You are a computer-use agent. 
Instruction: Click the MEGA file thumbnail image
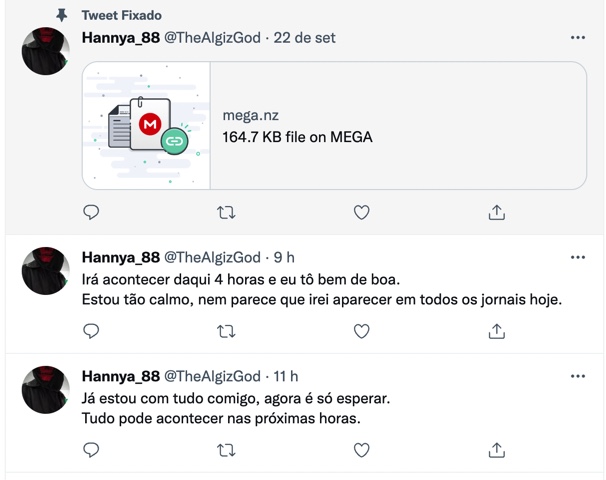pos(147,126)
